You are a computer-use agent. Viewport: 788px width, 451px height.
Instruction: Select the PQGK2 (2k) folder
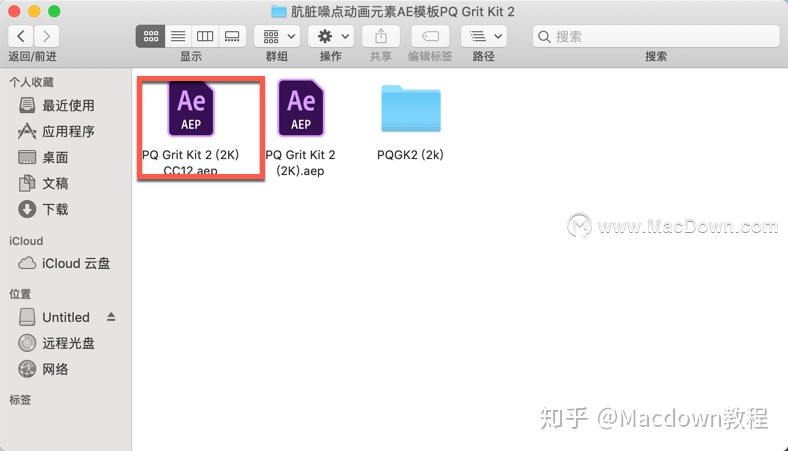411,109
